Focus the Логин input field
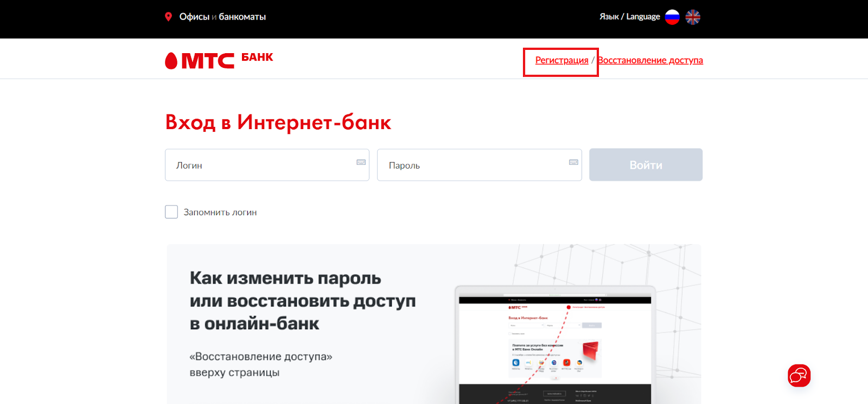Viewport: 868px width, 404px height. pos(267,165)
